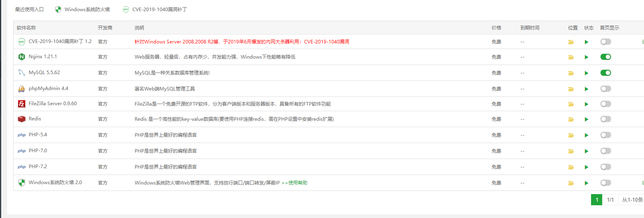Image resolution: width=644 pixels, height=218 pixels.
Task: Enable homepage display for CVE-2019-1040 patch
Action: (605, 42)
